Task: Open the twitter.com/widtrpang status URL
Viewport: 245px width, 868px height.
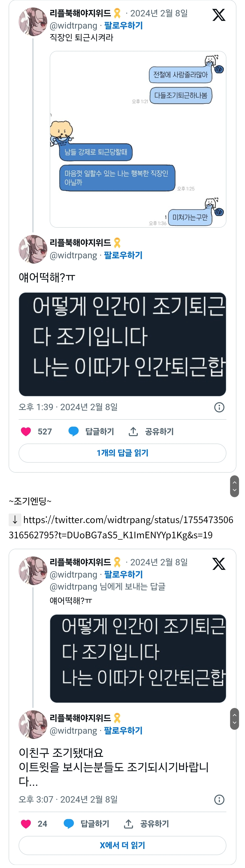Action: [x=121, y=527]
